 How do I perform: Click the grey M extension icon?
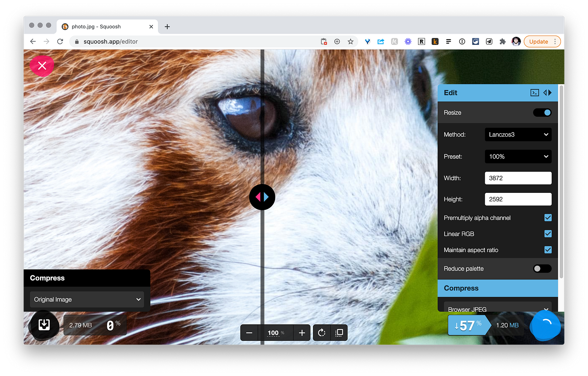[395, 41]
